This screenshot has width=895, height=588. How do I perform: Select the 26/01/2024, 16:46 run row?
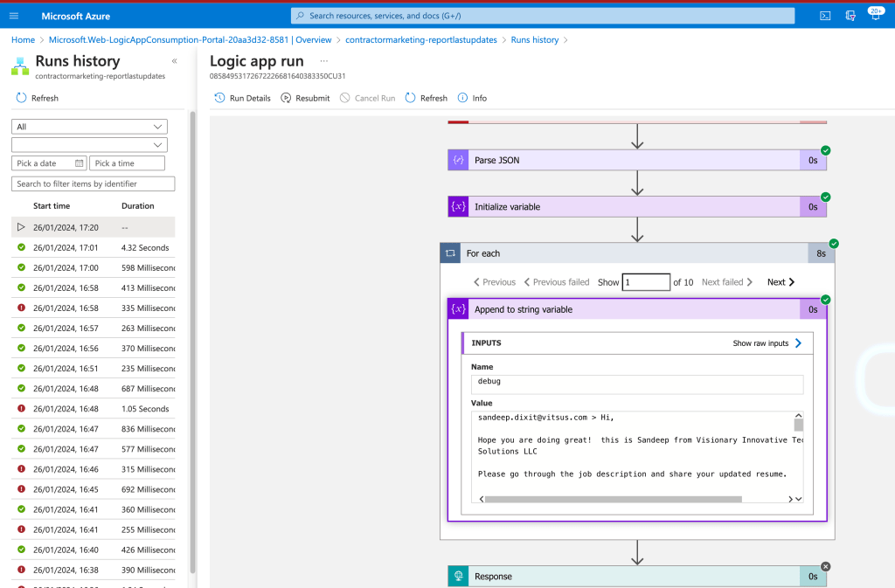pos(93,469)
